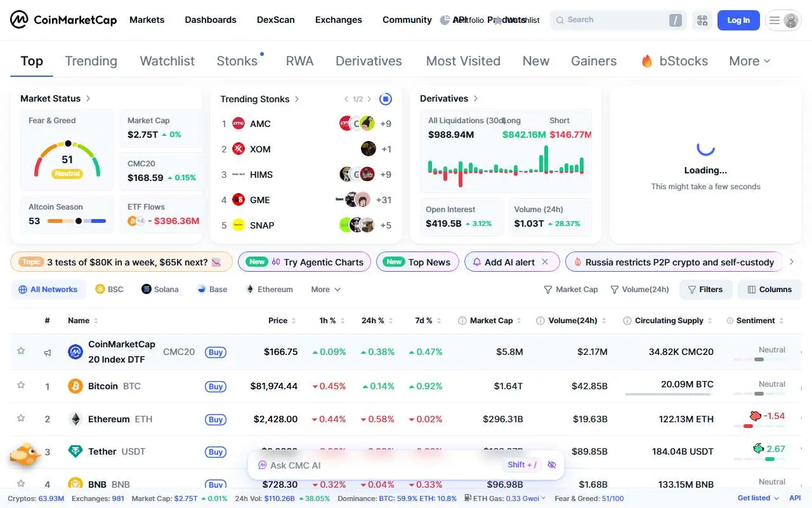Switch to the Trending tab
This screenshot has height=508, width=812.
tap(91, 61)
